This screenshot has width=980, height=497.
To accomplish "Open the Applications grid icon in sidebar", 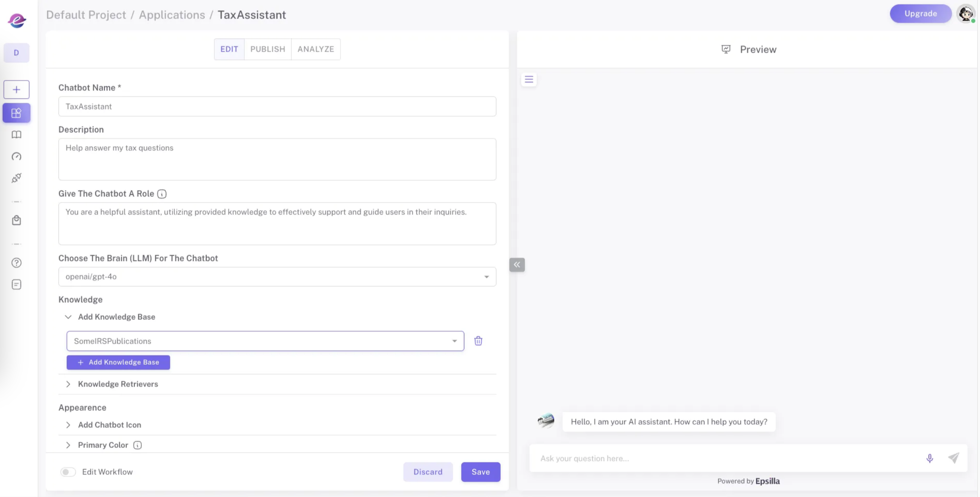I will point(16,113).
